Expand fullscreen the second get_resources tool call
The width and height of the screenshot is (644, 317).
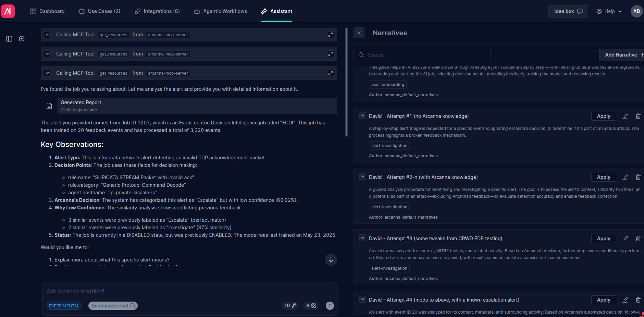(331, 54)
